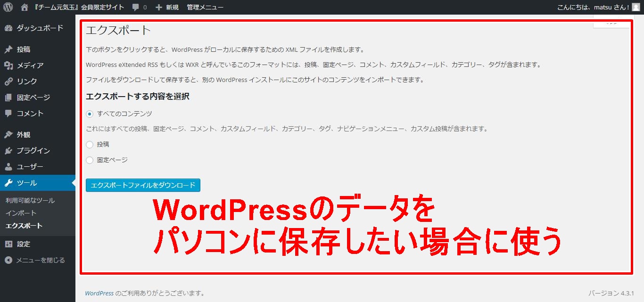Click the plus icon for new content
The image size is (644, 302).
tap(159, 8)
